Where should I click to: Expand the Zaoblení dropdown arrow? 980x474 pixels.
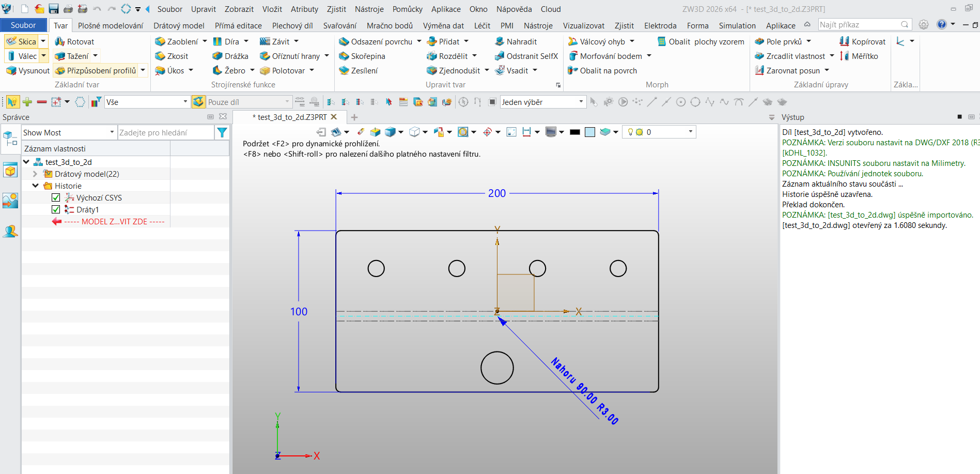click(x=205, y=41)
